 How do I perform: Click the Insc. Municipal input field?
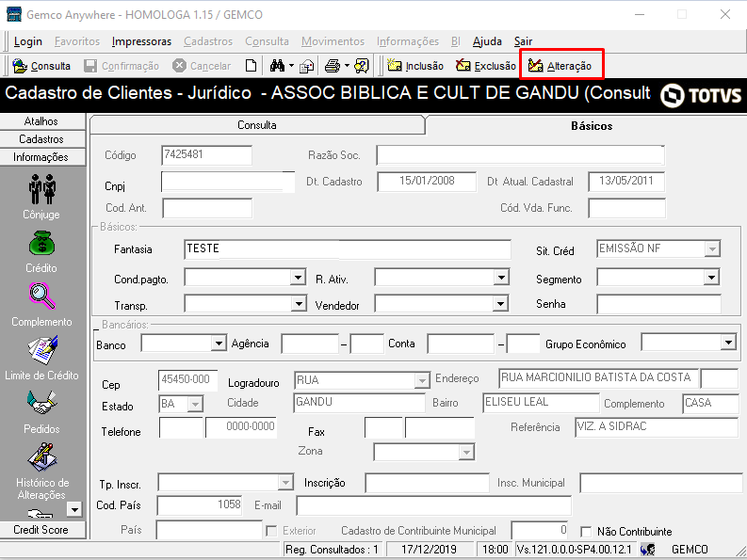pos(661,483)
